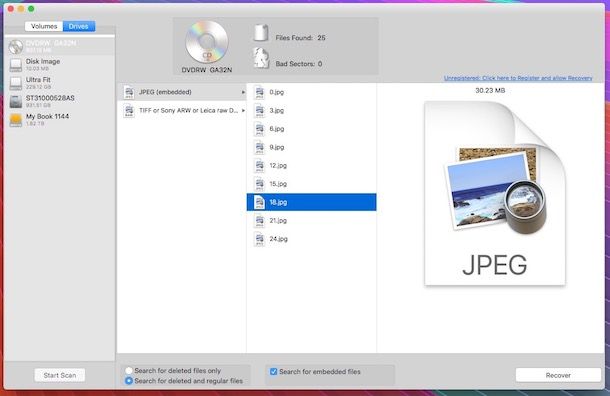Switch to the Drives tab

[x=79, y=26]
